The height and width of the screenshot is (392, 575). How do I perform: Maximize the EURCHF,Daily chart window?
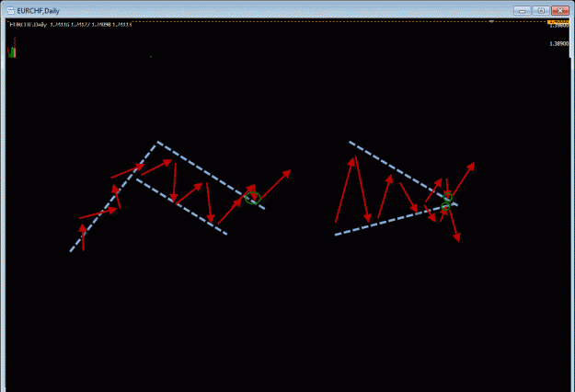pyautogui.click(x=541, y=11)
